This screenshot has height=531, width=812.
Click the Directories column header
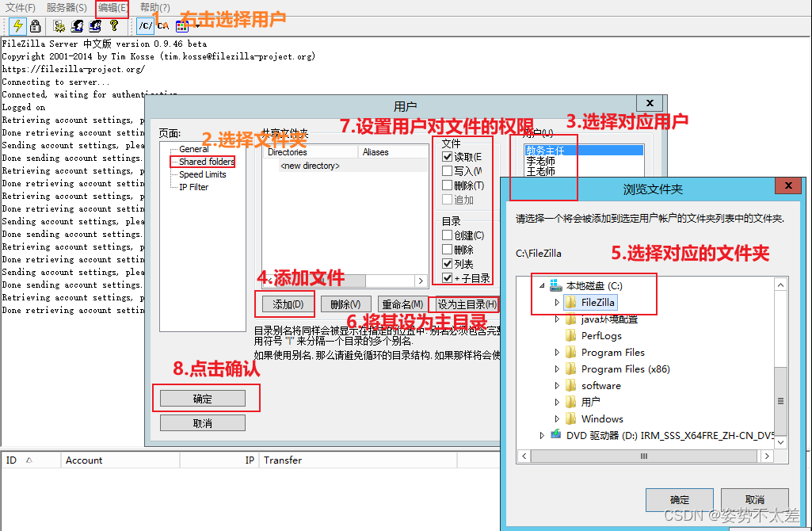(311, 152)
